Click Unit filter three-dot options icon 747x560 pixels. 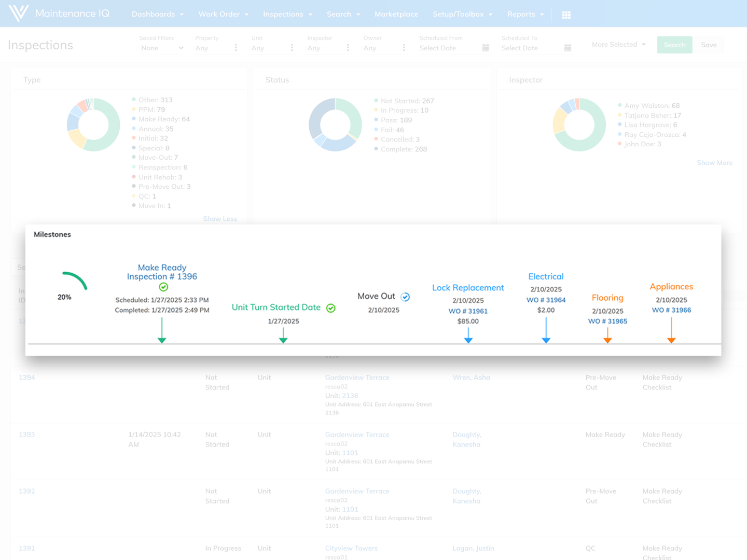[x=292, y=48]
